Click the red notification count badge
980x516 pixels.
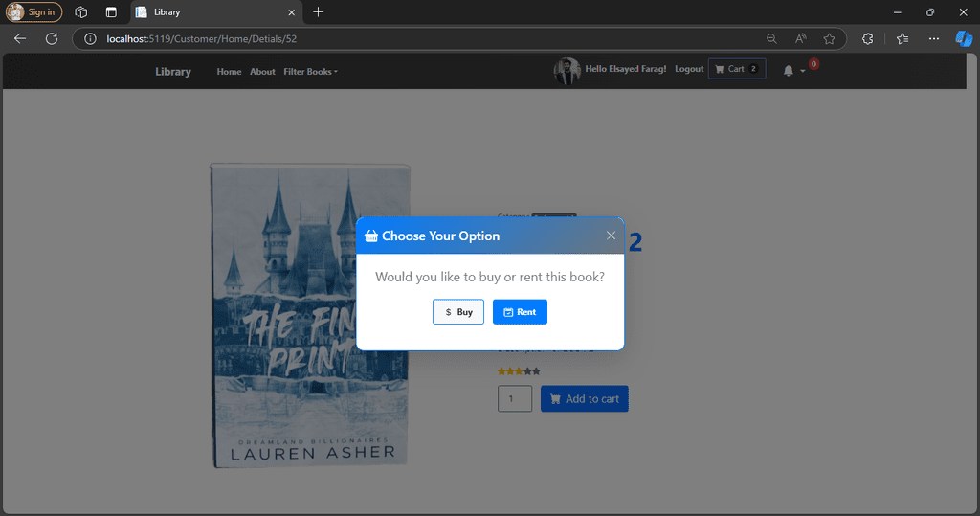pyautogui.click(x=813, y=64)
